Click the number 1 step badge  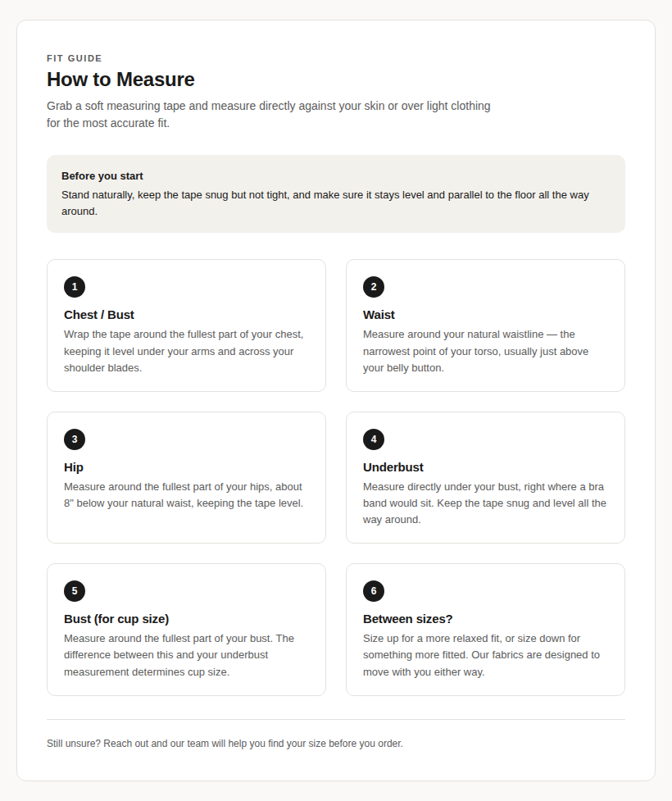(75, 287)
